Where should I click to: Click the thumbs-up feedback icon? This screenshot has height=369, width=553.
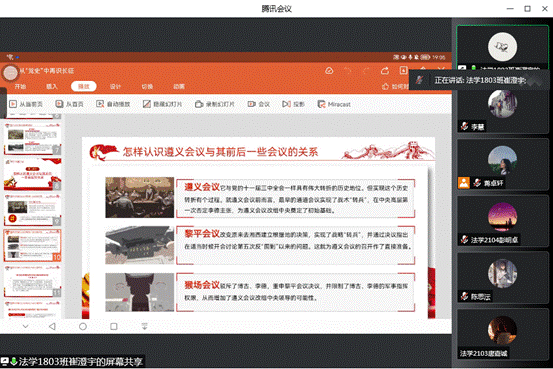pos(385,86)
